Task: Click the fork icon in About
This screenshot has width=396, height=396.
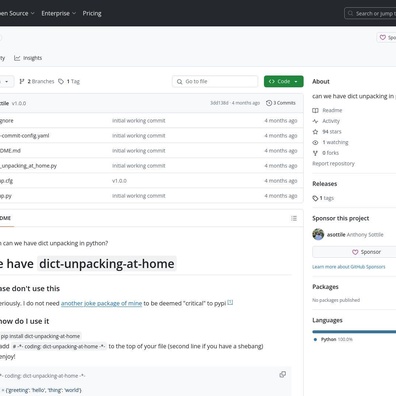Action: coord(315,153)
